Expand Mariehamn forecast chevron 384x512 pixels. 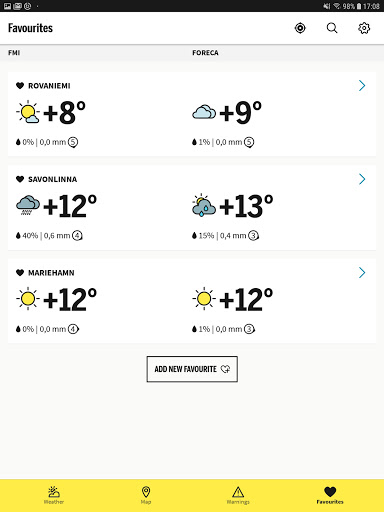[x=362, y=273]
